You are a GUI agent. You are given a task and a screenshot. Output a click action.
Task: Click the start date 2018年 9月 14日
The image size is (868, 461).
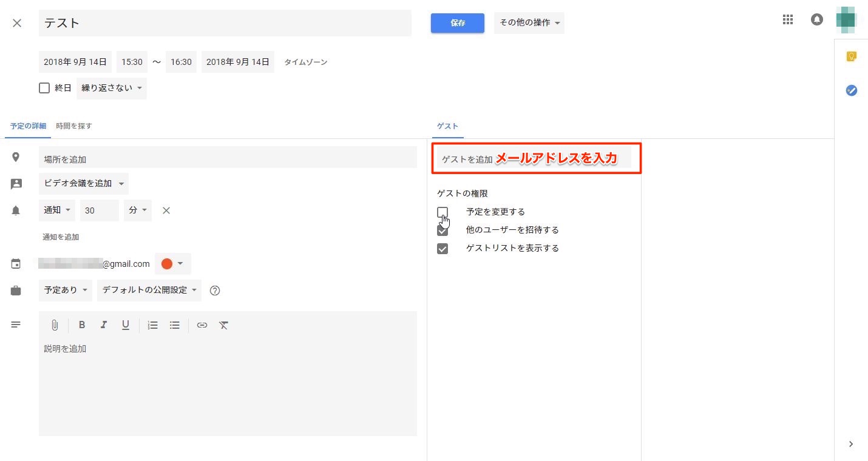pos(75,62)
